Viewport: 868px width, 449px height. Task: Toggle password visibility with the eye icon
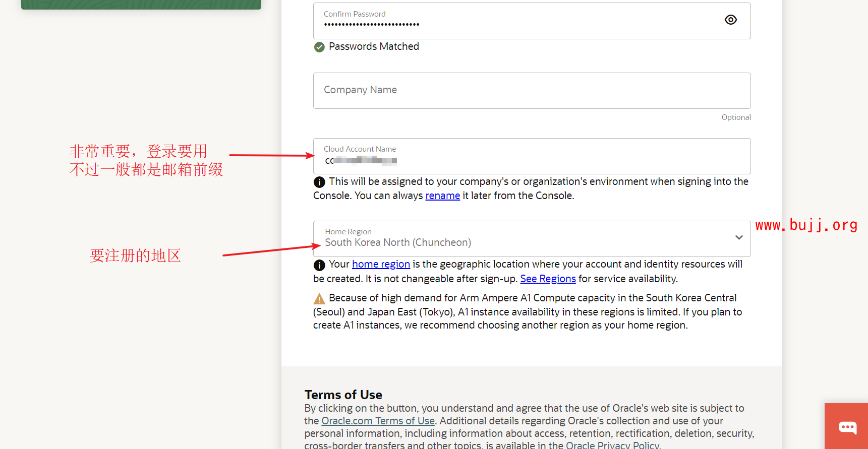tap(730, 20)
